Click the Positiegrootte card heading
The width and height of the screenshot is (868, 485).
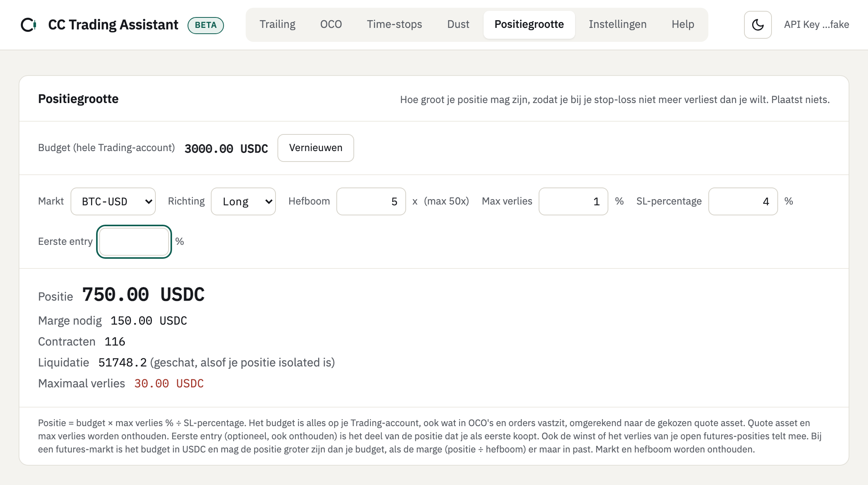click(78, 99)
